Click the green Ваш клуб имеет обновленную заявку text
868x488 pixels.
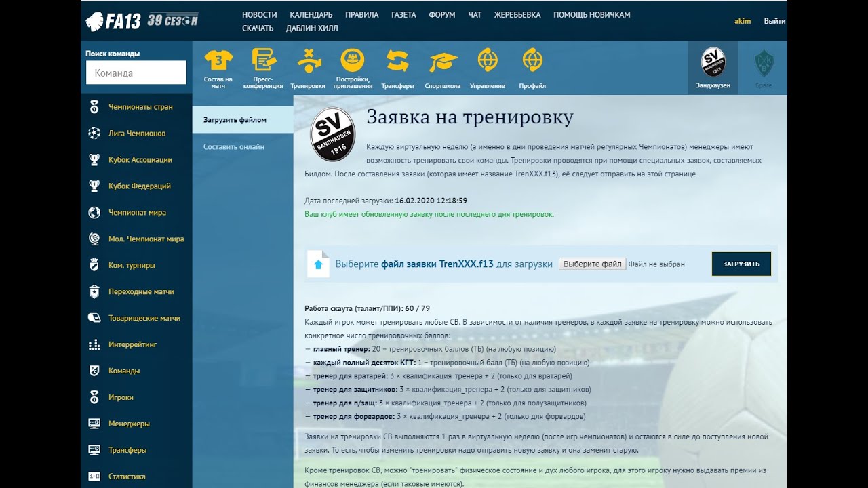coord(429,214)
